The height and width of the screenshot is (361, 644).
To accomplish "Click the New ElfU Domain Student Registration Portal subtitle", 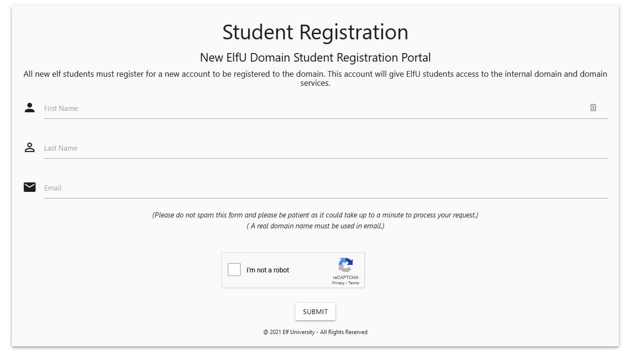I will pyautogui.click(x=315, y=58).
